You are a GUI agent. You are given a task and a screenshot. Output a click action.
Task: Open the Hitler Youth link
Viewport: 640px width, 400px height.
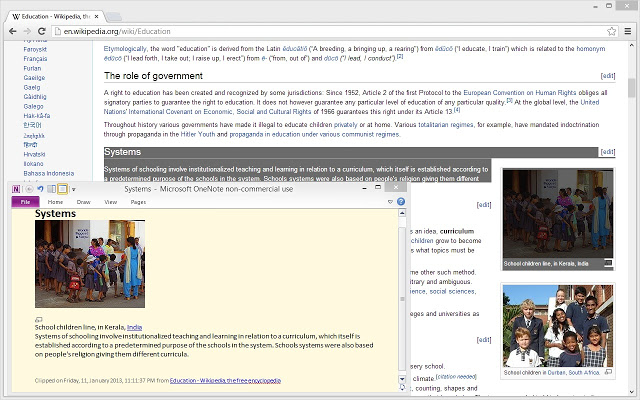[198, 134]
